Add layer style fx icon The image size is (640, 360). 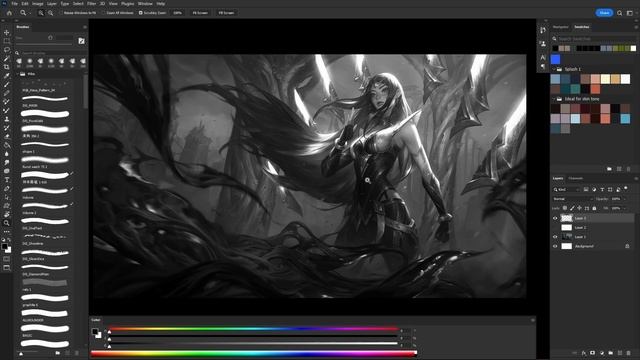click(x=584, y=353)
